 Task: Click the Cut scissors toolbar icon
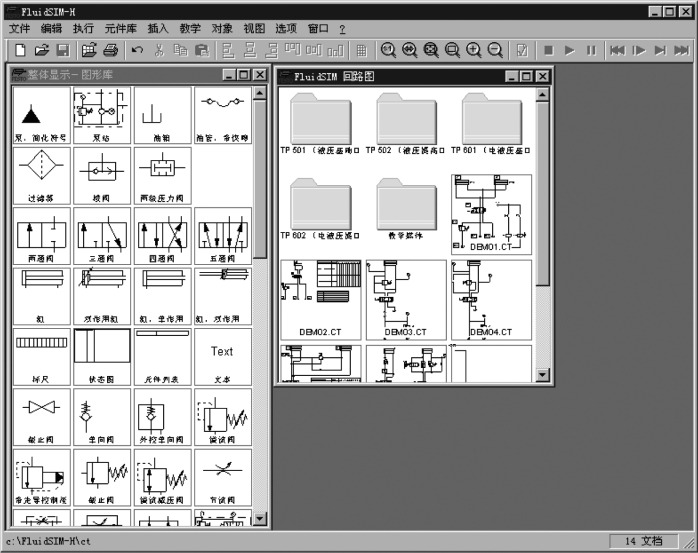point(159,50)
